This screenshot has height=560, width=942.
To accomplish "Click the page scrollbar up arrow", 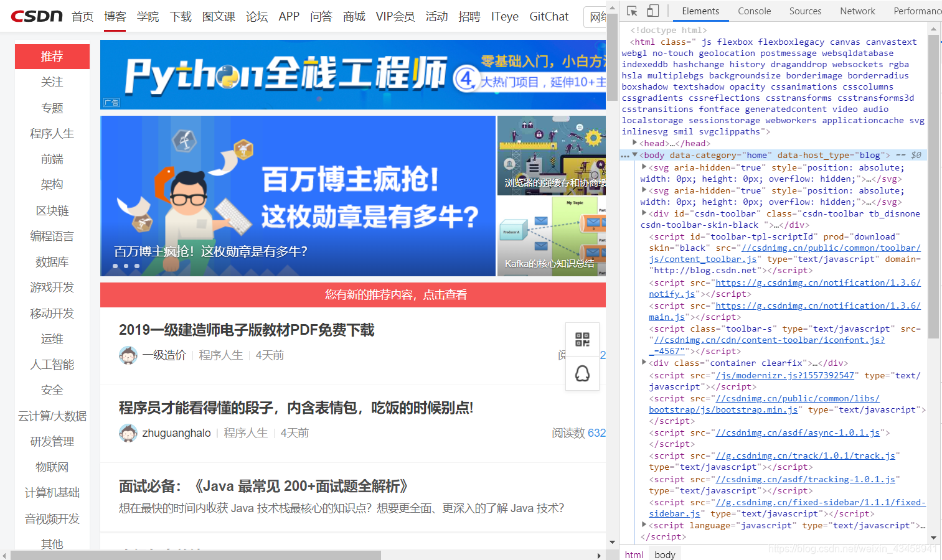I will 613,8.
